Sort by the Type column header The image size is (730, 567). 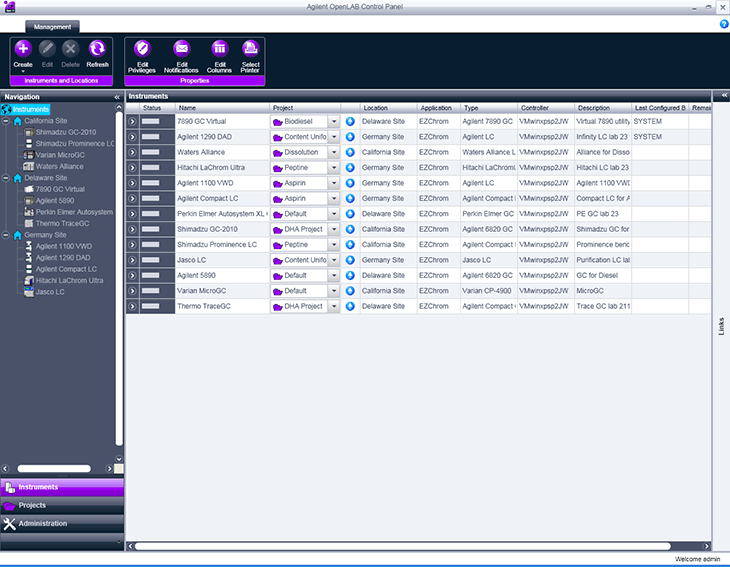(x=488, y=108)
